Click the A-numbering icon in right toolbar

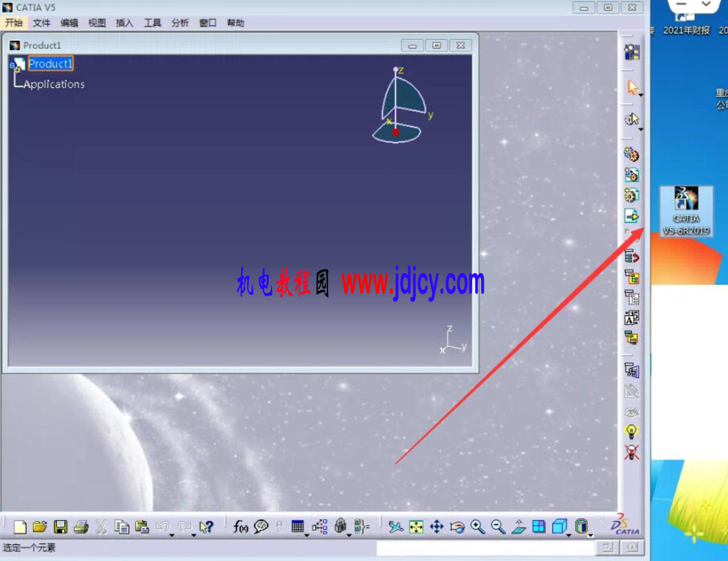pyautogui.click(x=632, y=318)
